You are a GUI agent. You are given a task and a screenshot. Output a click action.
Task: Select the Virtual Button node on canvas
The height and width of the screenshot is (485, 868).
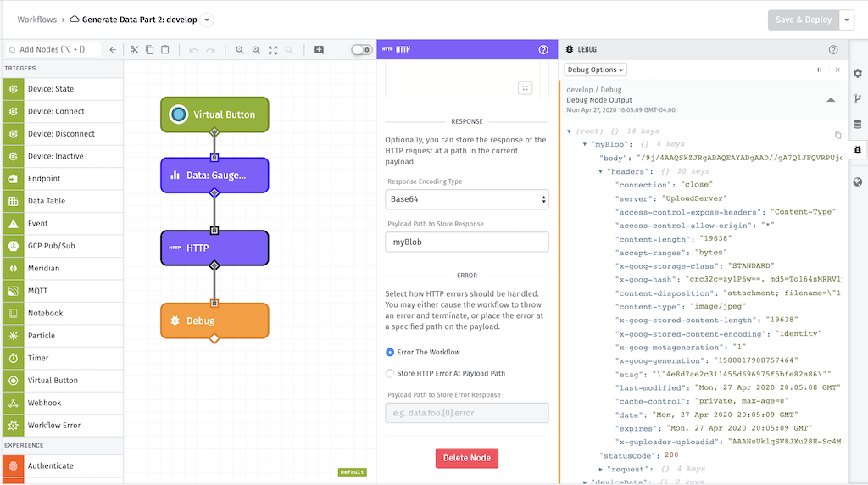click(x=214, y=114)
